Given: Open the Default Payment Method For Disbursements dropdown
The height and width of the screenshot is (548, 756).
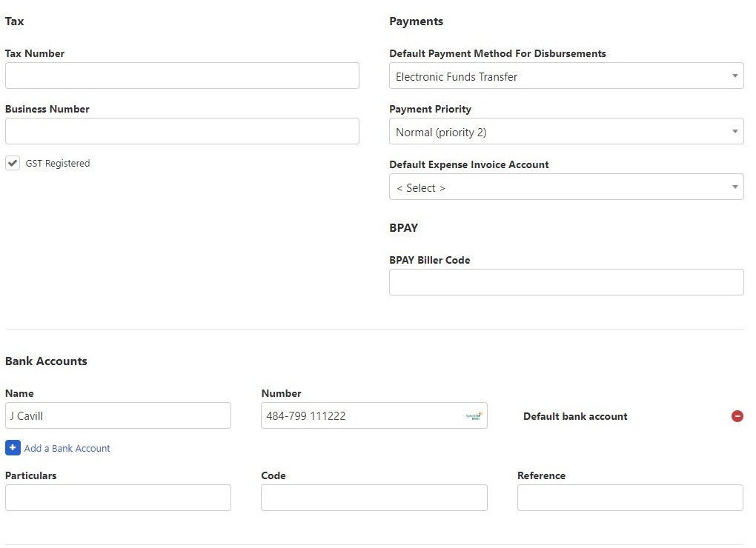Looking at the screenshot, I should point(566,76).
